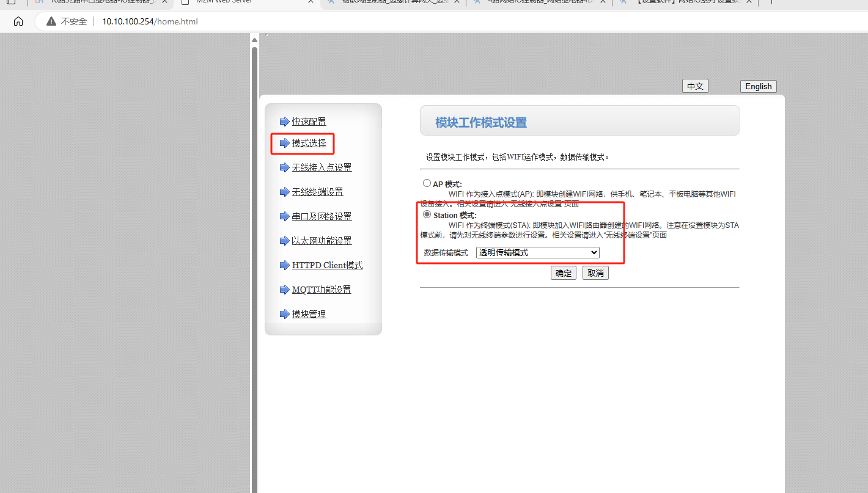Click the arrow icon beside 快速配置

click(x=284, y=122)
